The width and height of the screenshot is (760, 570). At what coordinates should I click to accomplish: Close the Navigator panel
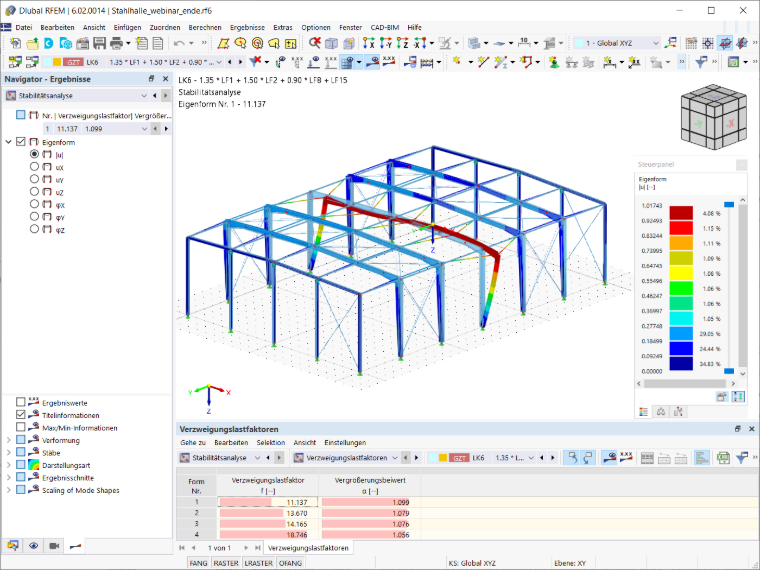(165, 79)
